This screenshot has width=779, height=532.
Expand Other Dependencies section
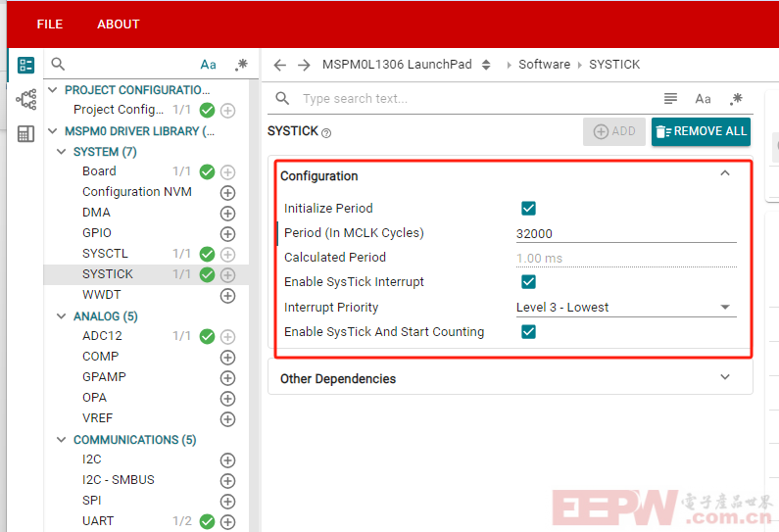(725, 377)
